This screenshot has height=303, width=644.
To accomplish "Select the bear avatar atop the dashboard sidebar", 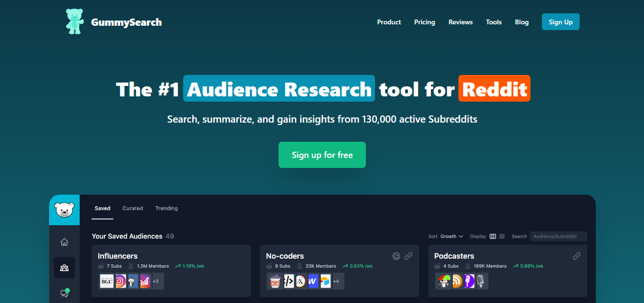I will (x=64, y=210).
